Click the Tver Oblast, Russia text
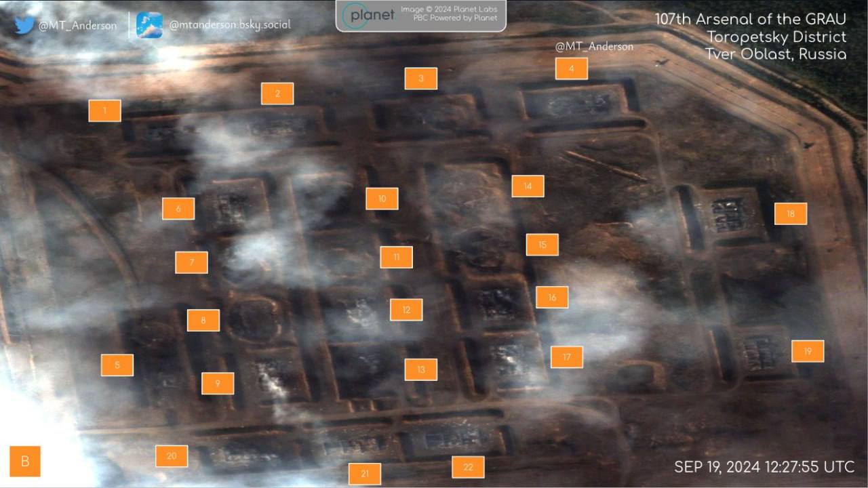Image resolution: width=868 pixels, height=488 pixels. point(775,54)
